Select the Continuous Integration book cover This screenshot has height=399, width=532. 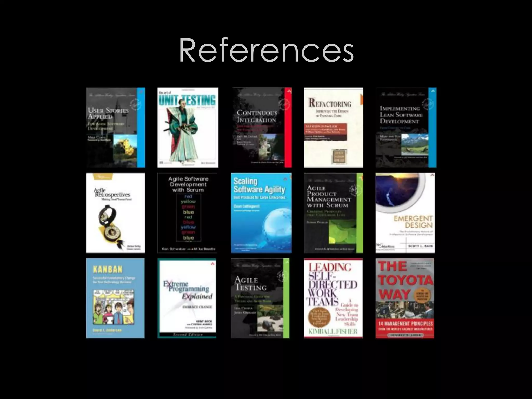pos(262,128)
